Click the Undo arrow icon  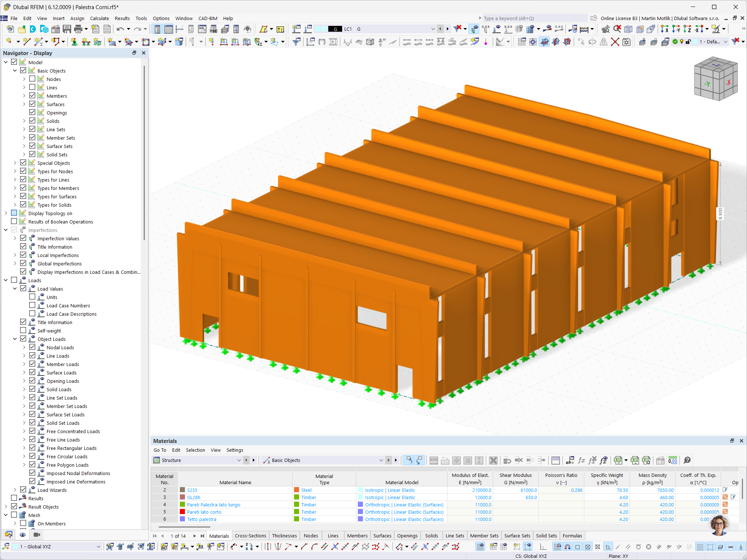(x=120, y=29)
